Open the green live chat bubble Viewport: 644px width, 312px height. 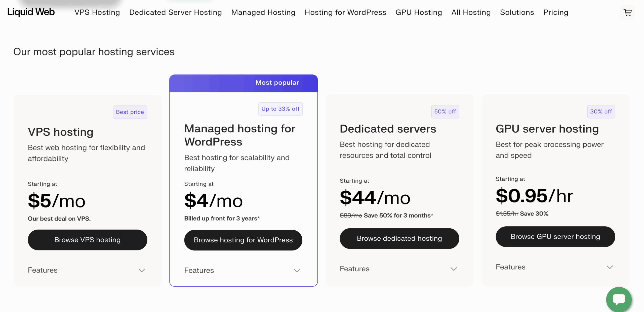(x=619, y=299)
